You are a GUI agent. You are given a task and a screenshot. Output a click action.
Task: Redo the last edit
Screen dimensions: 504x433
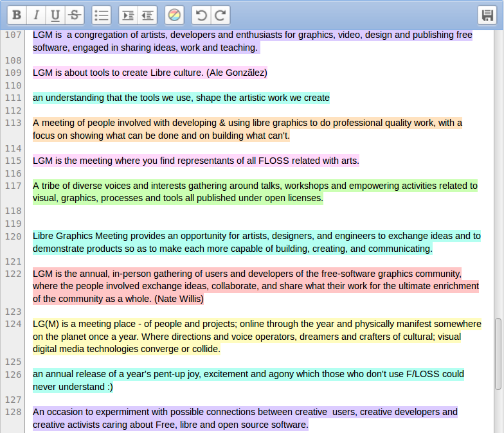(221, 15)
